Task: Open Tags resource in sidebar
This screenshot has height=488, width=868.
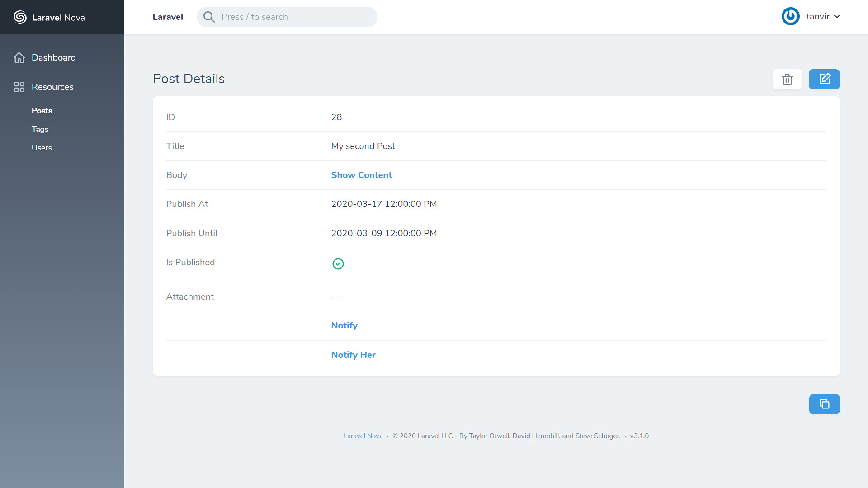Action: [x=40, y=129]
